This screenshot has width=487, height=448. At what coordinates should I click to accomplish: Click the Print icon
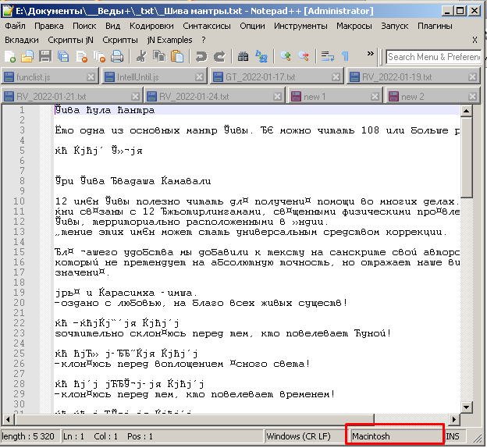pos(117,56)
